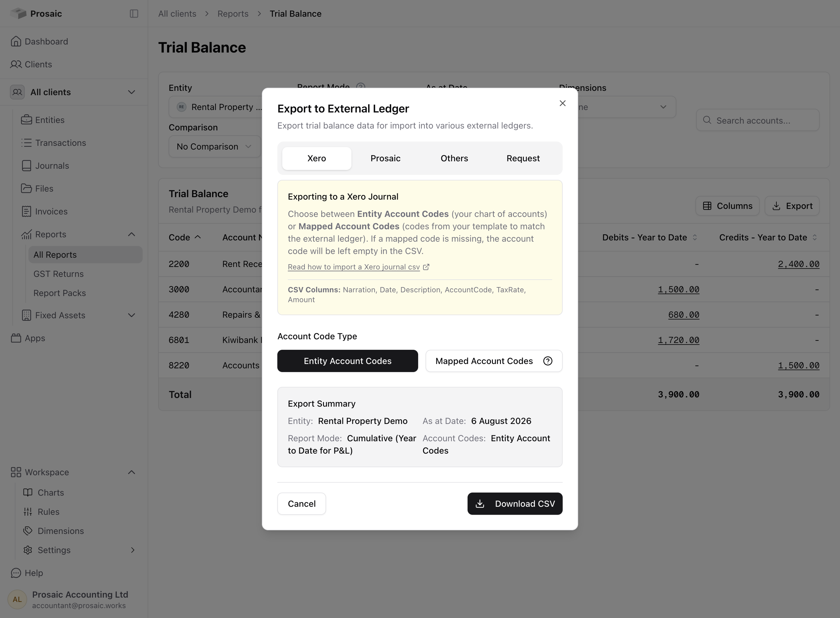This screenshot has width=840, height=618.
Task: Switch to the Others export tab
Action: coord(454,158)
